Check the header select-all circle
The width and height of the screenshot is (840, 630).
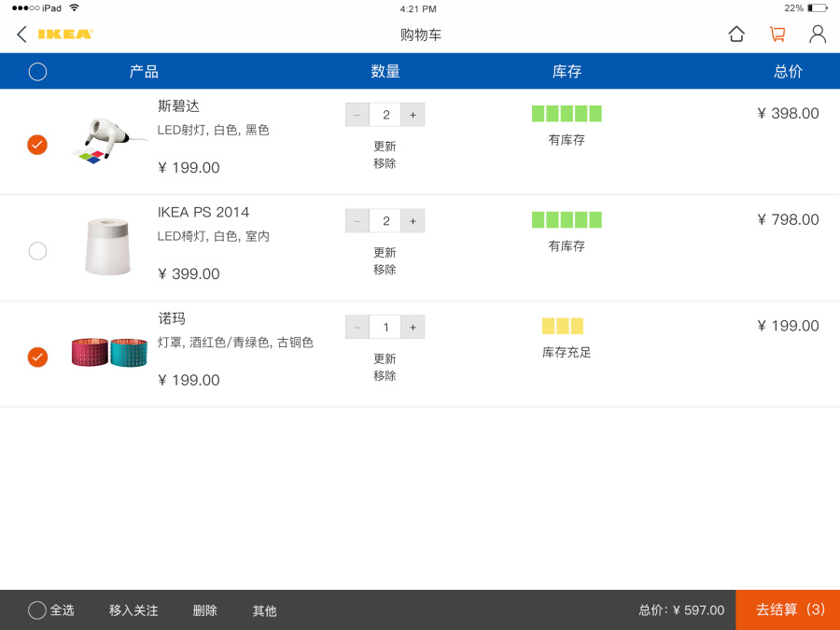pyautogui.click(x=37, y=70)
